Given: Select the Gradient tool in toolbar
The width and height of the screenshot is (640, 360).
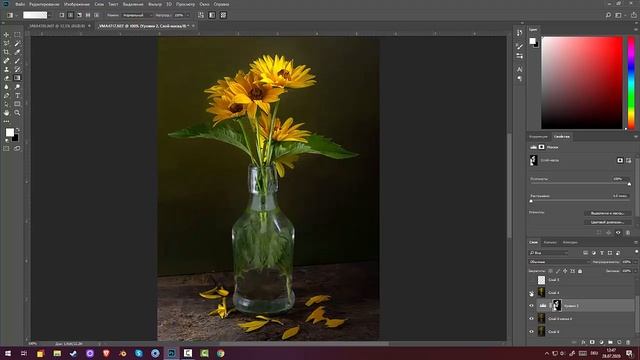Looking at the screenshot, I should pyautogui.click(x=17, y=78).
